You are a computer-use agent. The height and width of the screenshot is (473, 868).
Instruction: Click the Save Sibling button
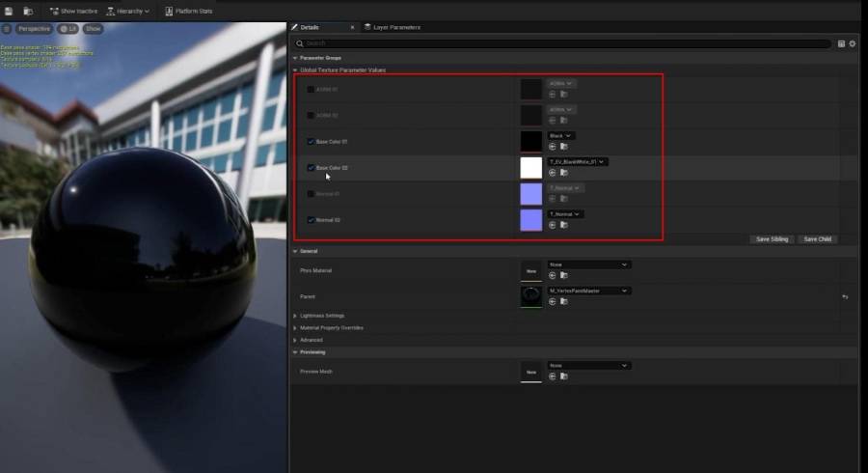pos(772,239)
